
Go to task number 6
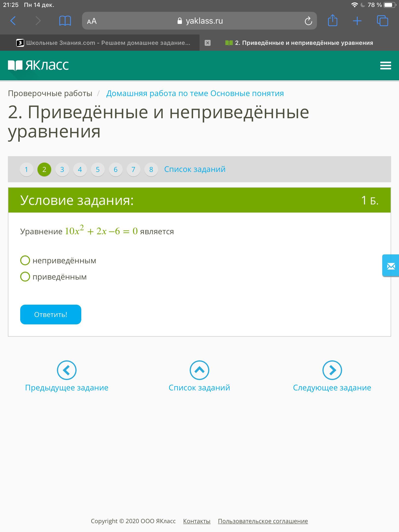click(x=116, y=169)
